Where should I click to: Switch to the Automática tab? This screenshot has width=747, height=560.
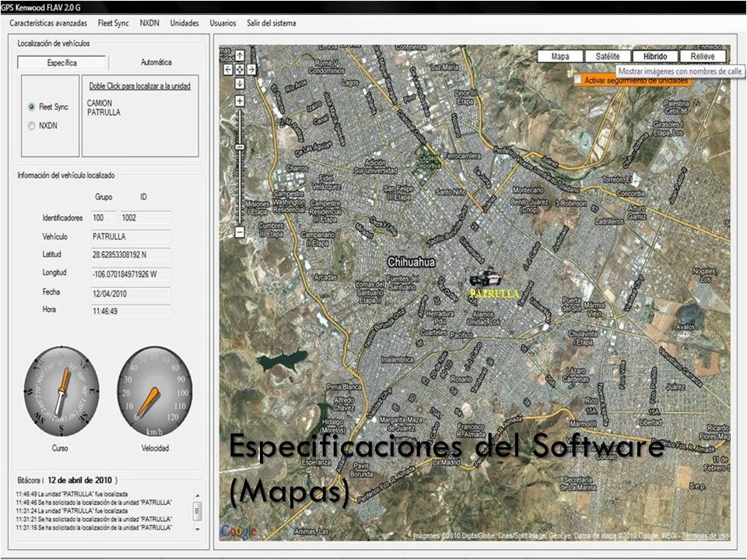click(156, 62)
